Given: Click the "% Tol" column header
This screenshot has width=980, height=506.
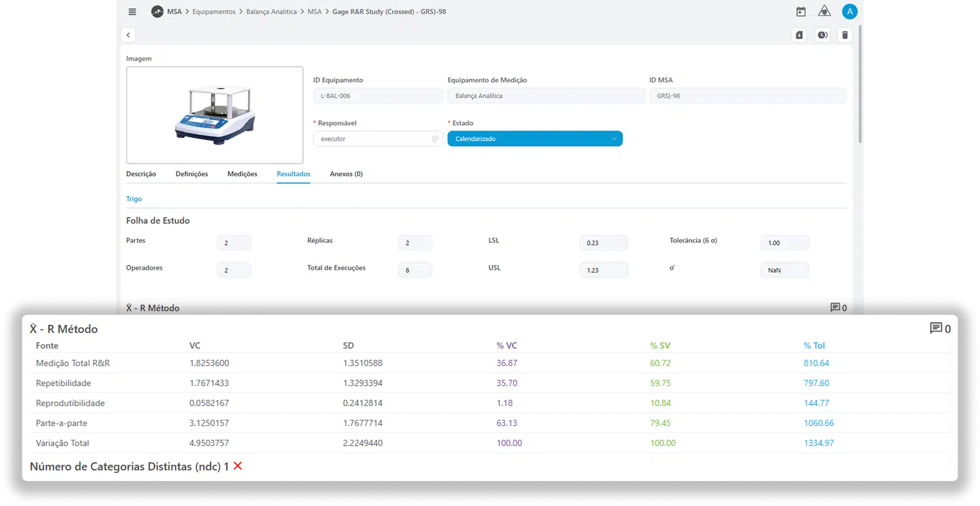Looking at the screenshot, I should coord(814,345).
